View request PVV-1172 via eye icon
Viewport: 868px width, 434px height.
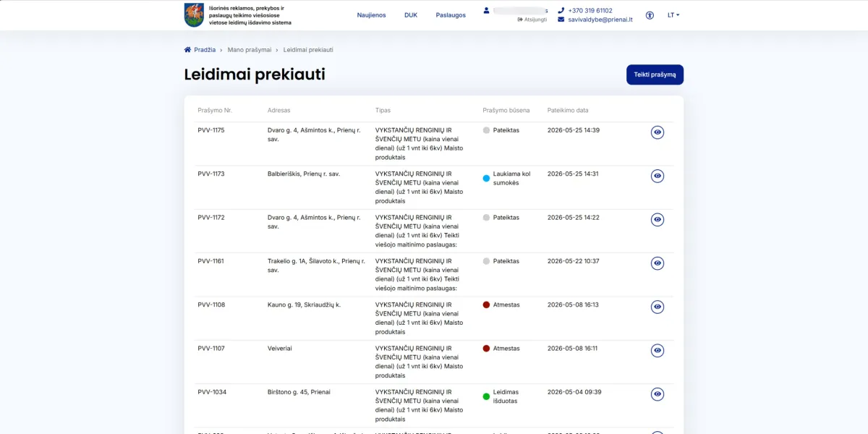pyautogui.click(x=658, y=219)
